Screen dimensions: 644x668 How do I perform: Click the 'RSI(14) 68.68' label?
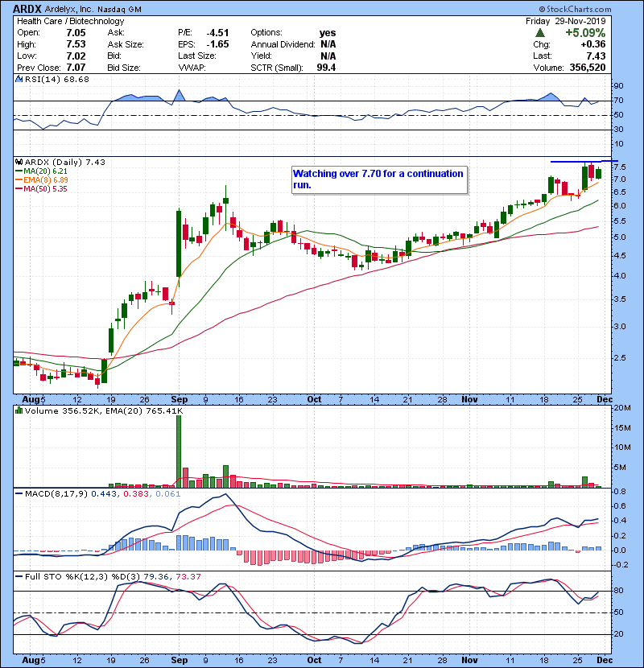(57, 79)
